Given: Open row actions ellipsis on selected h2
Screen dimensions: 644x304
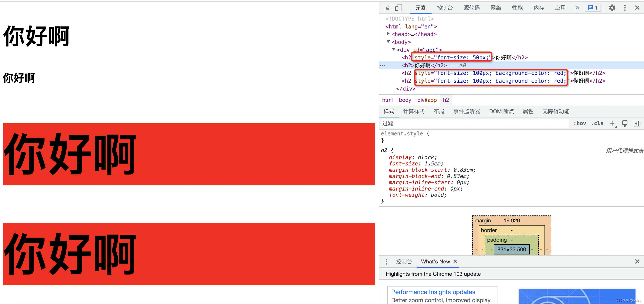Looking at the screenshot, I should click(x=382, y=65).
